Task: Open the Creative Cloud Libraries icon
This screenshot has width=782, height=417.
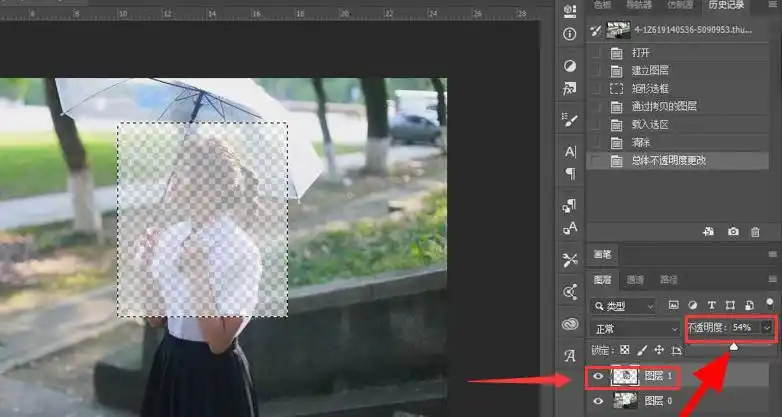Action: 570,323
